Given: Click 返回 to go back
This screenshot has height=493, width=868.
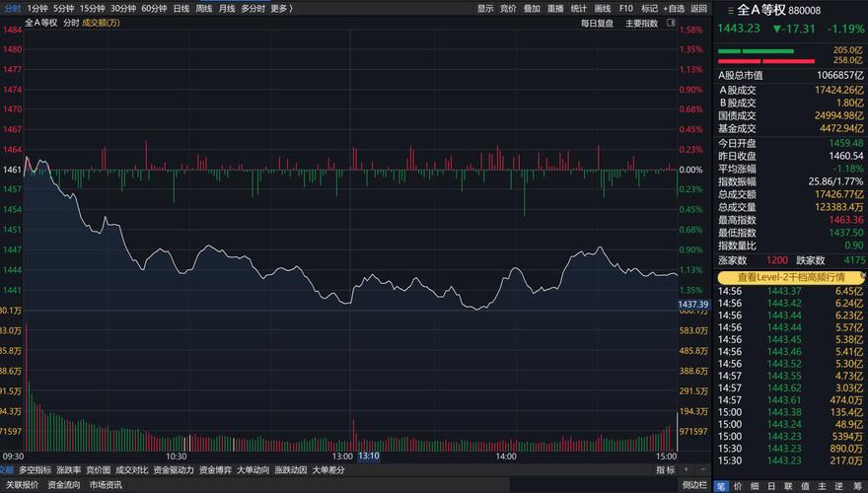Looking at the screenshot, I should [698, 8].
